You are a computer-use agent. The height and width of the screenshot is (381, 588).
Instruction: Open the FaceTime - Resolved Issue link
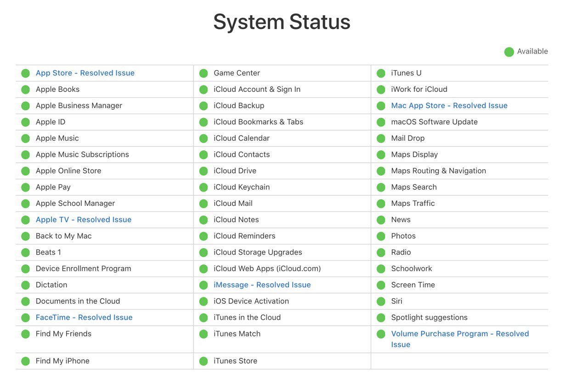click(84, 318)
